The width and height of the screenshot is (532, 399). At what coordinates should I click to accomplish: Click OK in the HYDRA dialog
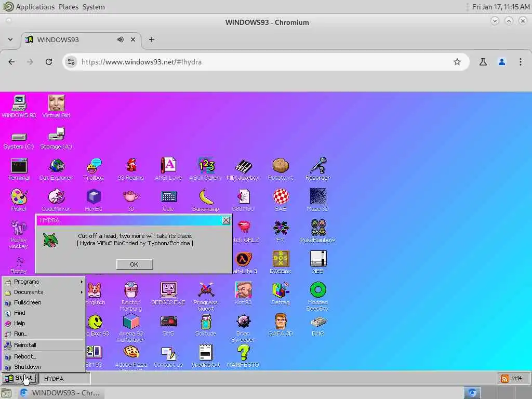click(x=135, y=264)
